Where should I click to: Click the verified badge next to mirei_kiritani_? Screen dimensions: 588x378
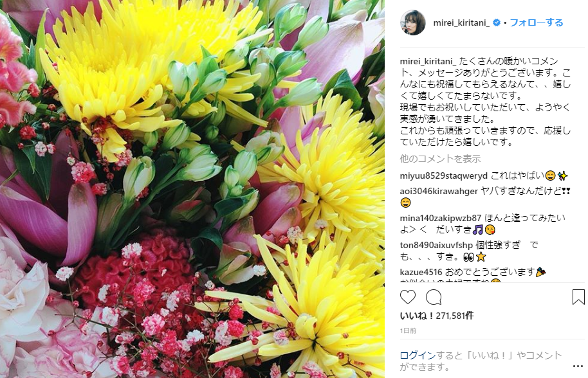pos(497,23)
